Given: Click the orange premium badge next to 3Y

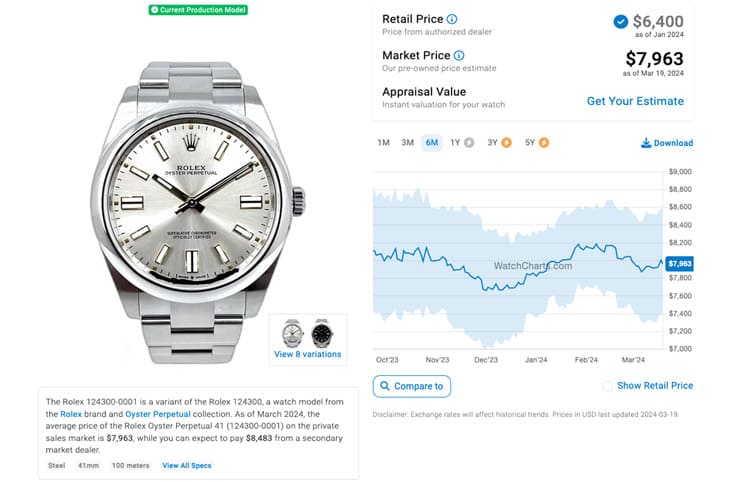Looking at the screenshot, I should click(x=507, y=143).
